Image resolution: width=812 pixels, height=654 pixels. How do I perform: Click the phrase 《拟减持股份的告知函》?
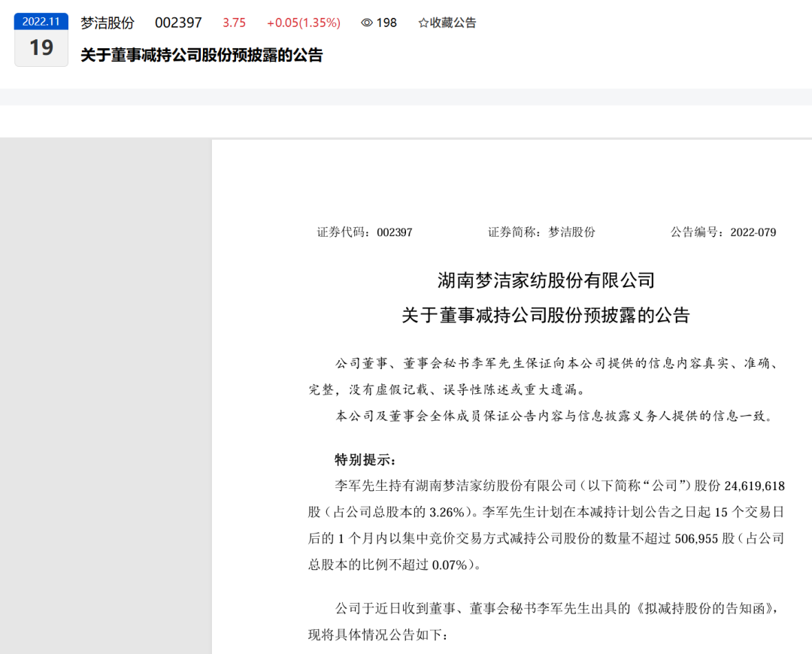[x=704, y=608]
